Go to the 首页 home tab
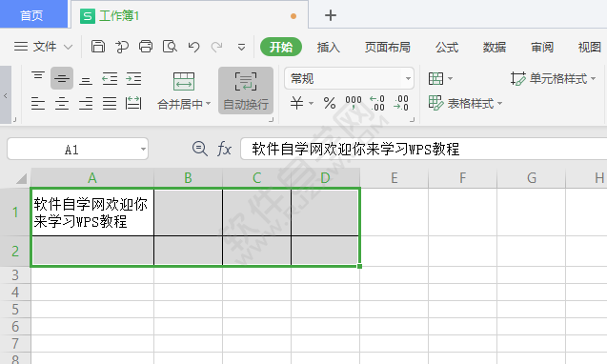 (x=33, y=14)
